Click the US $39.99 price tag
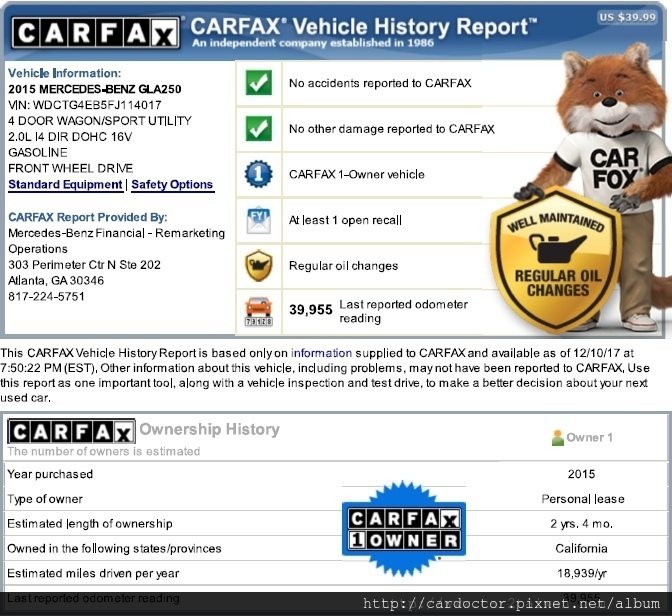 pos(627,17)
